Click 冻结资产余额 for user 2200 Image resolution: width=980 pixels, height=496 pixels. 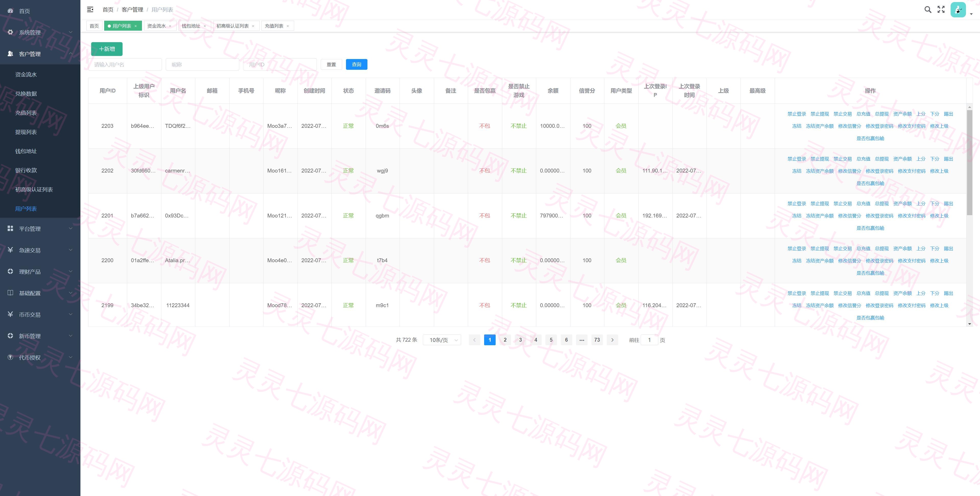tap(819, 261)
